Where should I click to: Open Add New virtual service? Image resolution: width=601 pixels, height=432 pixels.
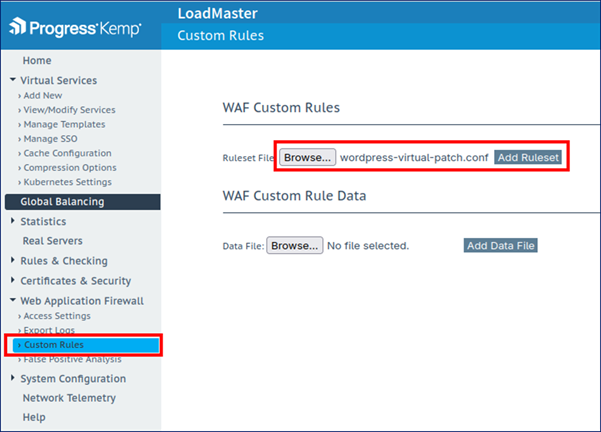(43, 95)
